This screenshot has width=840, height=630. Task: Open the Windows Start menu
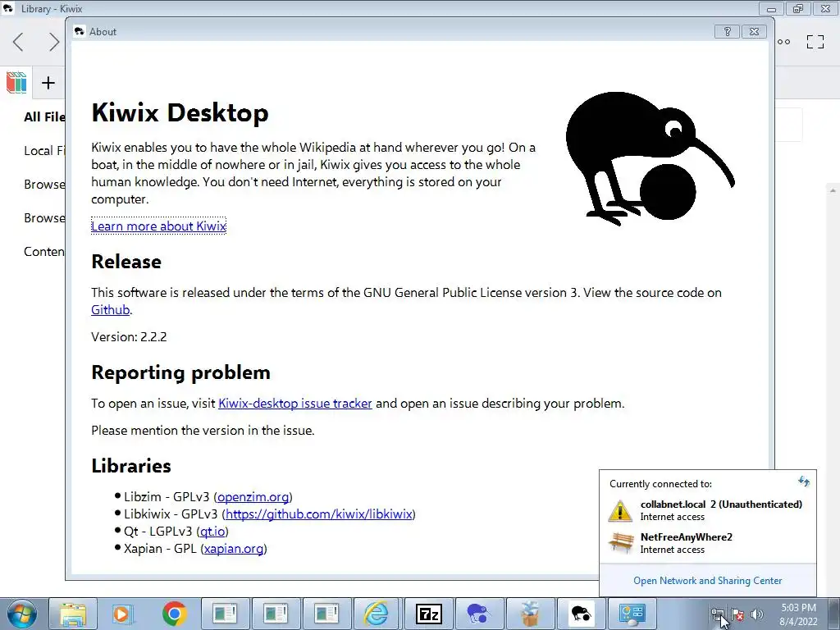point(22,614)
